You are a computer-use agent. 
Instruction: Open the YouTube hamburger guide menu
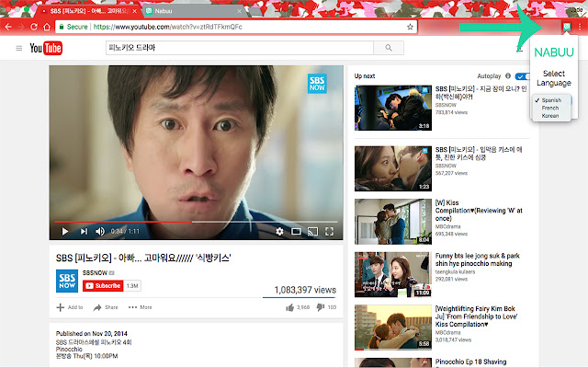pos(17,49)
